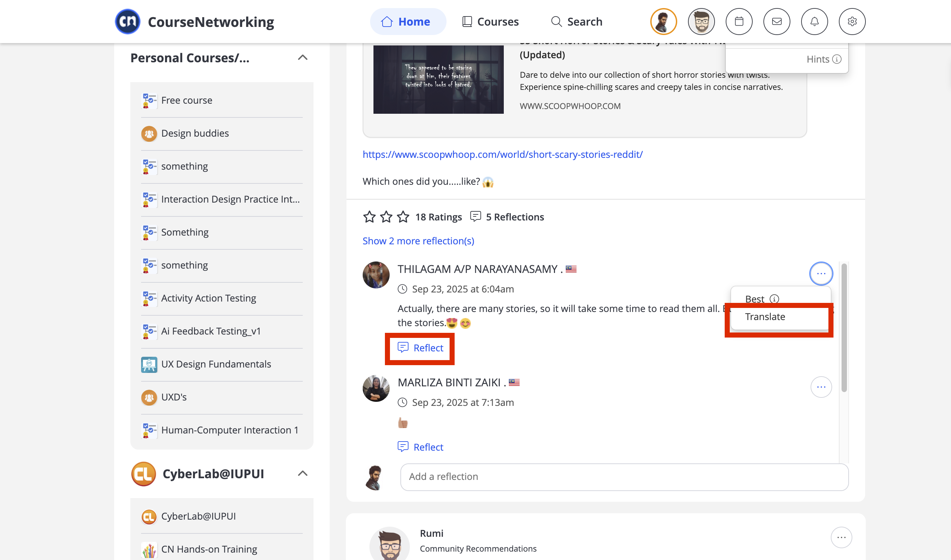Image resolution: width=951 pixels, height=560 pixels.
Task: Open options menu for Thilagam's reflection
Action: pos(821,274)
